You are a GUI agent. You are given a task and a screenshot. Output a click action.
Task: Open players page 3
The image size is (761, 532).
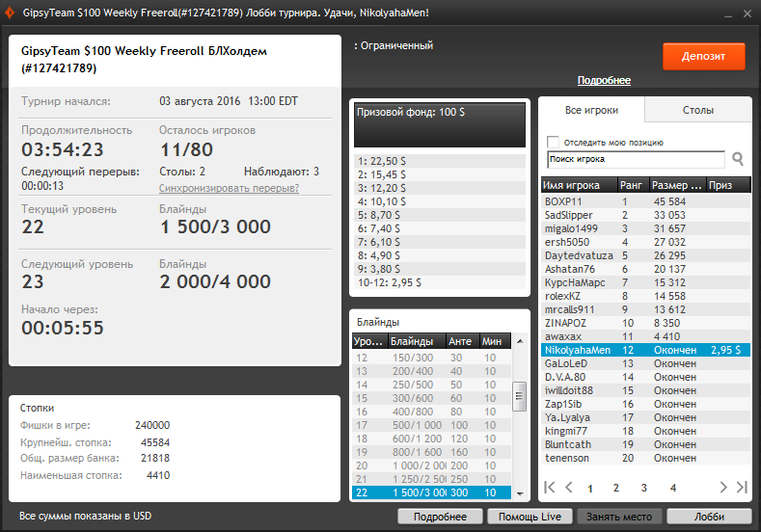[x=644, y=488]
